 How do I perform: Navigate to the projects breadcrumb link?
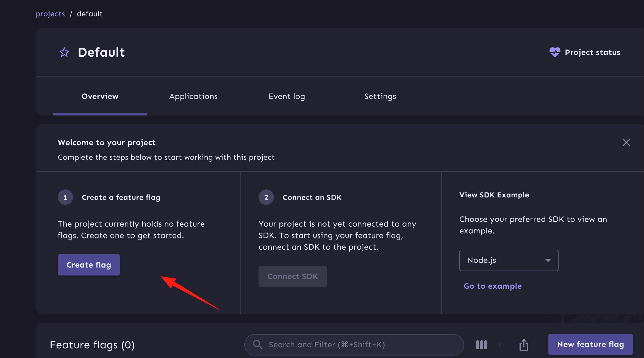(x=50, y=14)
